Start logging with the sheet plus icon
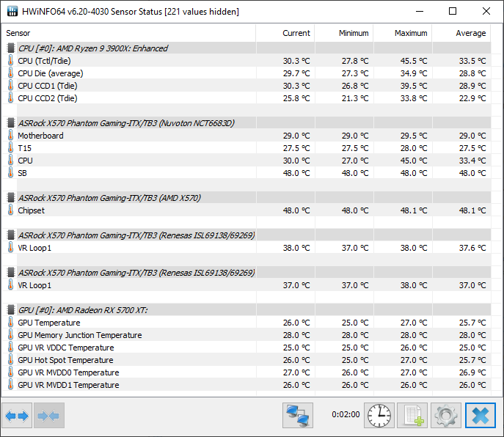This screenshot has width=504, height=437. [x=412, y=416]
